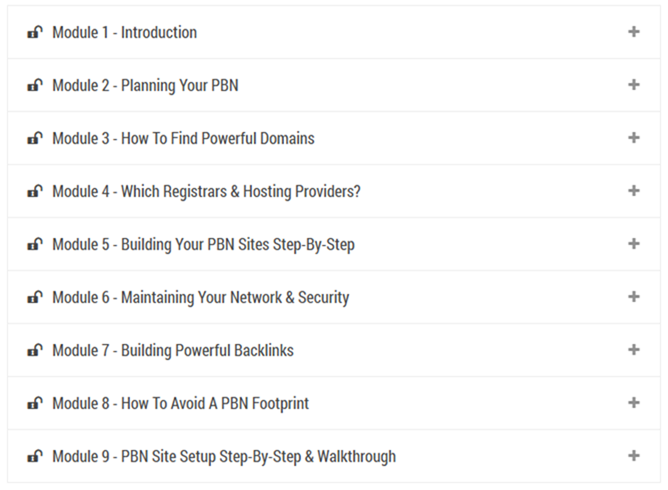Click the unlock icon beside Module 5

tap(35, 244)
